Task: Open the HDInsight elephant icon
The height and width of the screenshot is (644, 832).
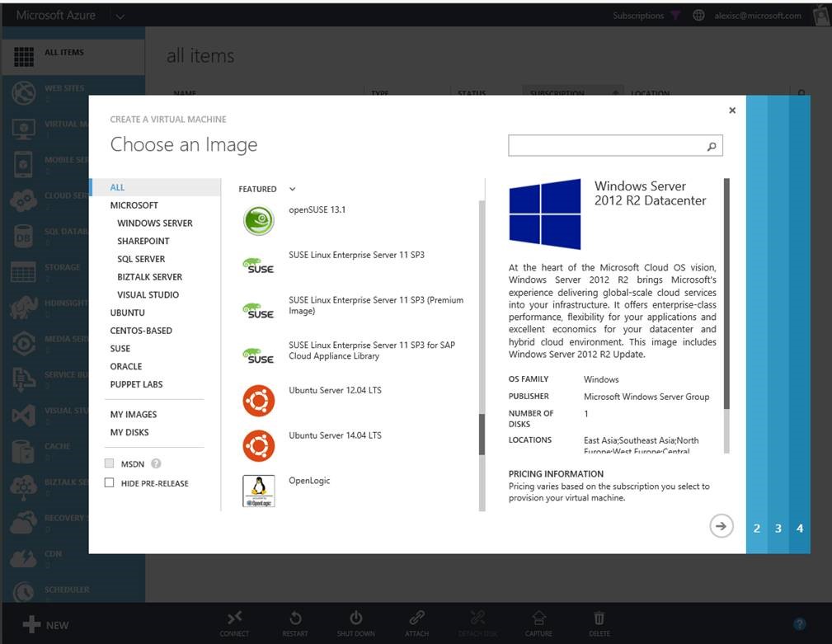Action: [23, 308]
